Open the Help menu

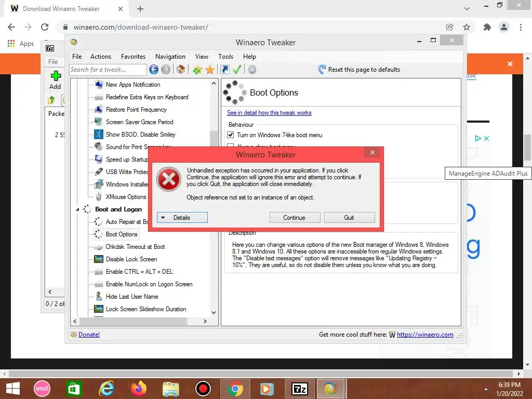point(249,57)
